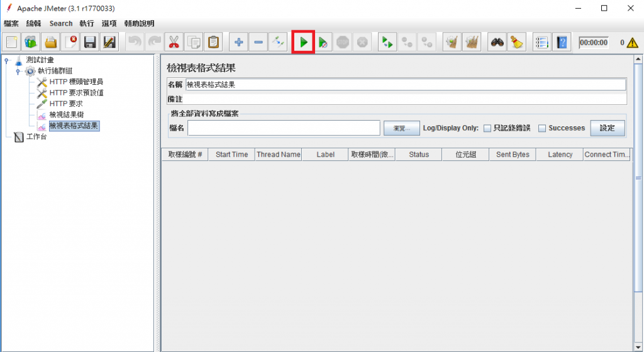Select the 工作台 tree item
This screenshot has width=644, height=352.
36,136
